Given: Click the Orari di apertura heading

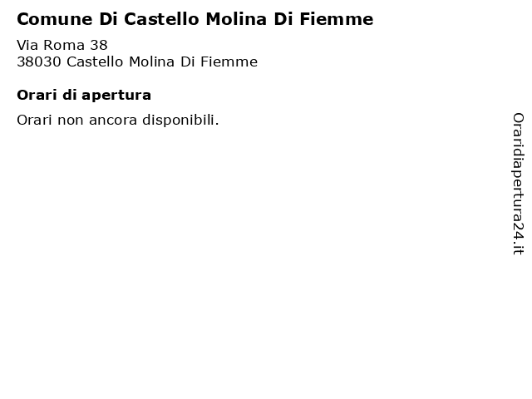Looking at the screenshot, I should pos(84,95).
